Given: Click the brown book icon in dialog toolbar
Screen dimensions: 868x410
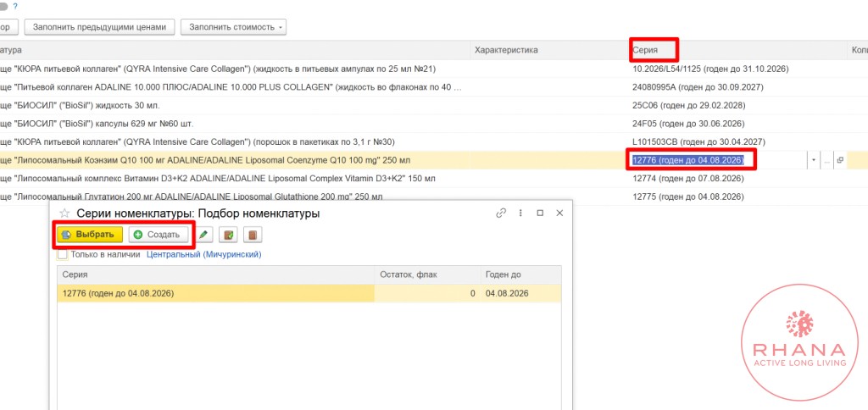Looking at the screenshot, I should click(252, 235).
